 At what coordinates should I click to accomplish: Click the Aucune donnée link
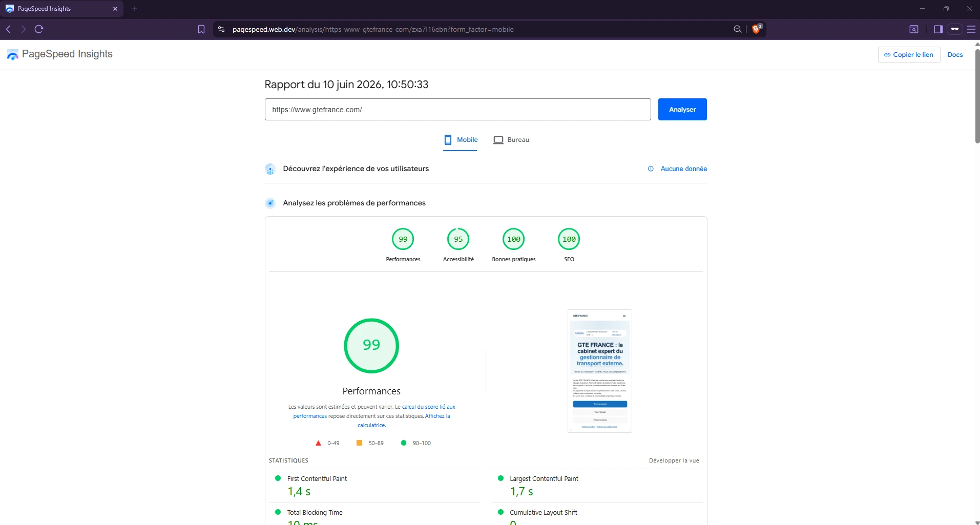683,169
